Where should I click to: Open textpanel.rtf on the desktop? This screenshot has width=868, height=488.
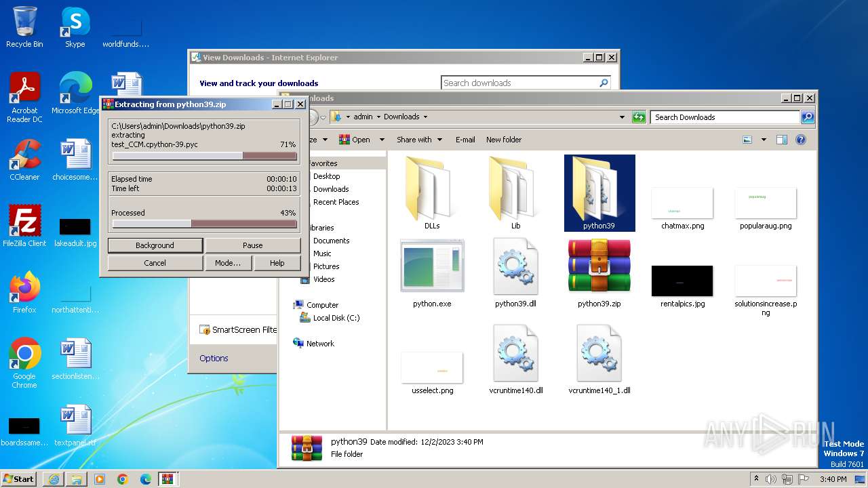click(75, 426)
